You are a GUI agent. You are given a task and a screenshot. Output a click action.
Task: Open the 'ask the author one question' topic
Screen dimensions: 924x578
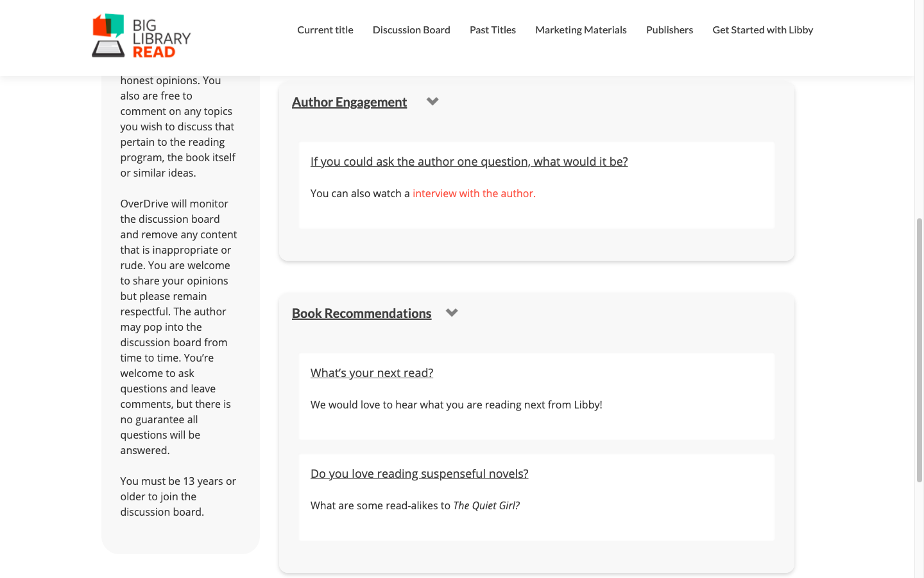click(469, 162)
